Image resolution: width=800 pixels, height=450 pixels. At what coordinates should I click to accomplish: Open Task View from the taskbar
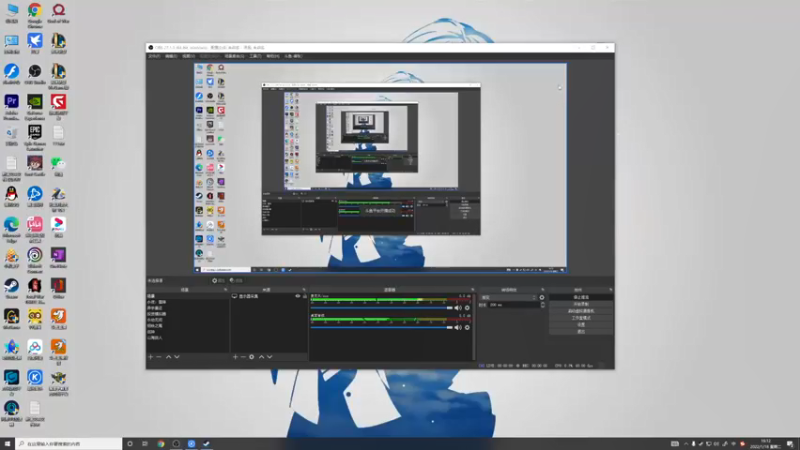145,444
